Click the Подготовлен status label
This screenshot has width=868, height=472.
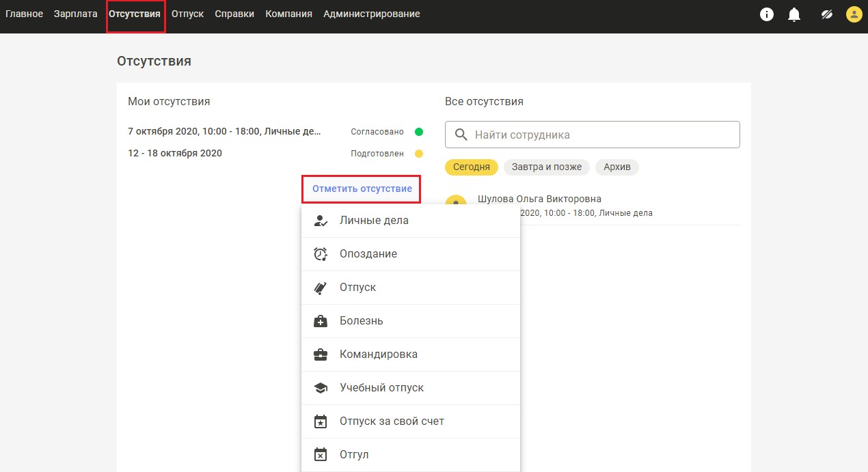[377, 154]
